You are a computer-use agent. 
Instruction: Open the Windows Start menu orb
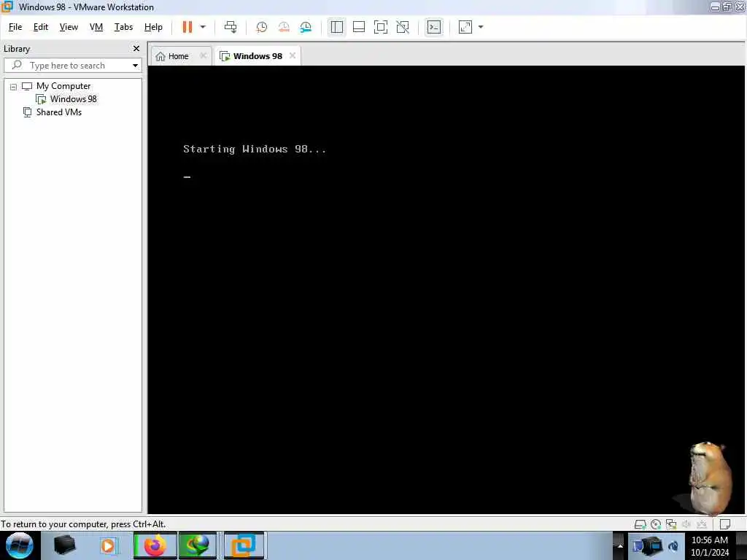pyautogui.click(x=19, y=545)
